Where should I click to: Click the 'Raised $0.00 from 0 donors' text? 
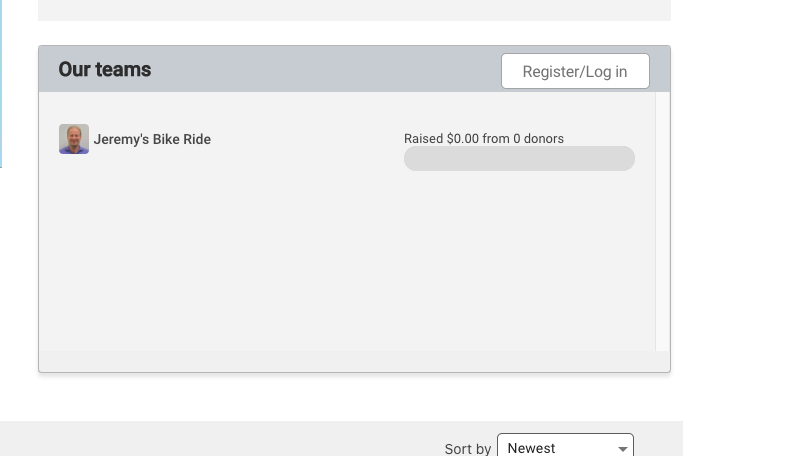483,139
